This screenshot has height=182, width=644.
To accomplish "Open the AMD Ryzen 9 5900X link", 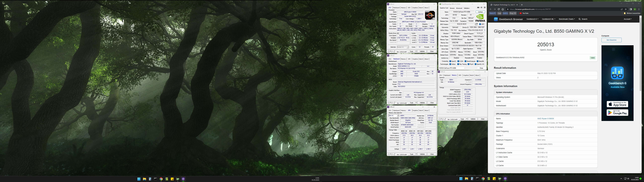I will pos(546,119).
